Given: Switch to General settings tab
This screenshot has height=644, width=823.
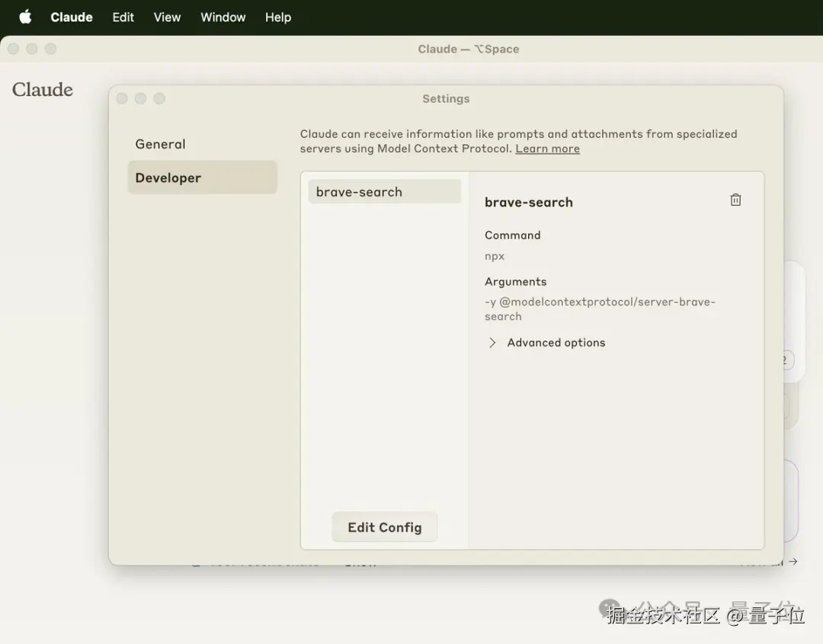Looking at the screenshot, I should pyautogui.click(x=203, y=144).
